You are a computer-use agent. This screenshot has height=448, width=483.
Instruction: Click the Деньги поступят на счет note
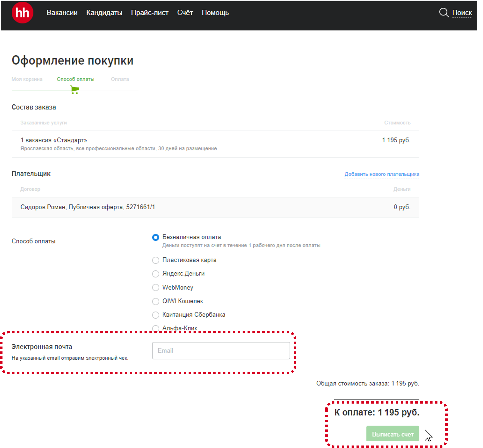(x=241, y=245)
